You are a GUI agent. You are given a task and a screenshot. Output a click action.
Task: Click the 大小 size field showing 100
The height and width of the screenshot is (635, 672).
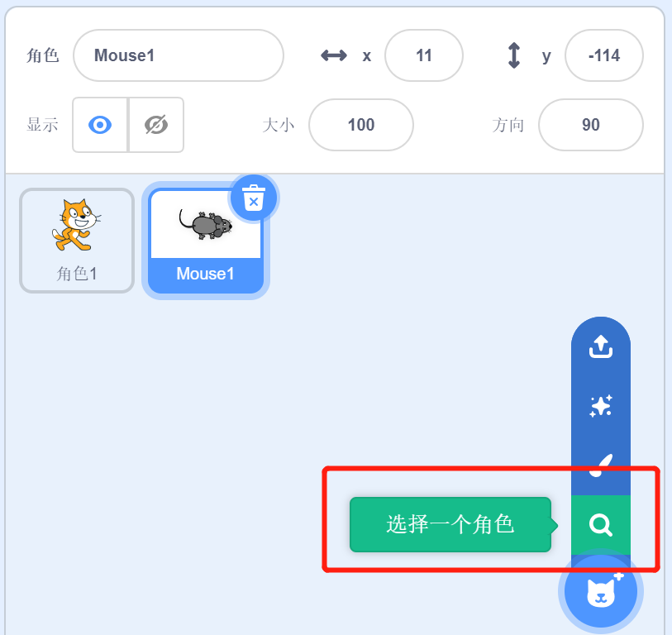pos(361,125)
